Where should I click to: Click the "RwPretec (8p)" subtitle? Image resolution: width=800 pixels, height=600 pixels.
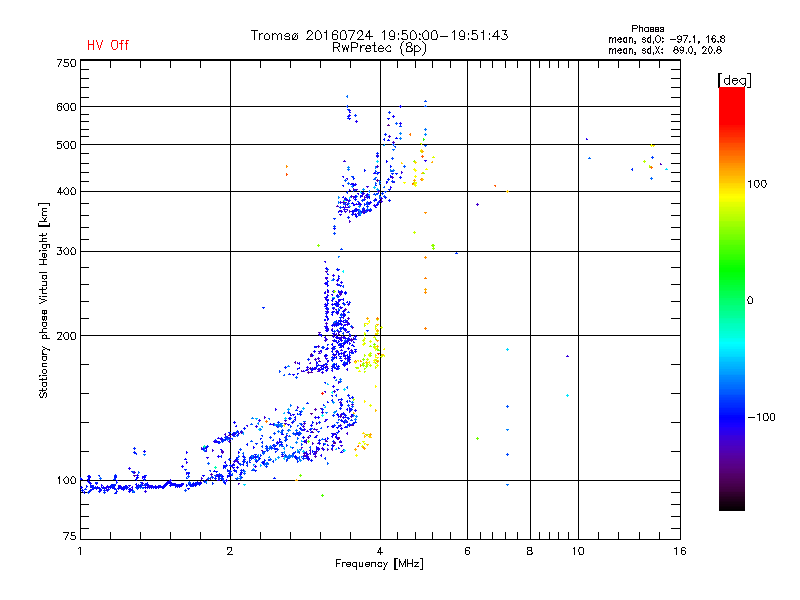[379, 48]
